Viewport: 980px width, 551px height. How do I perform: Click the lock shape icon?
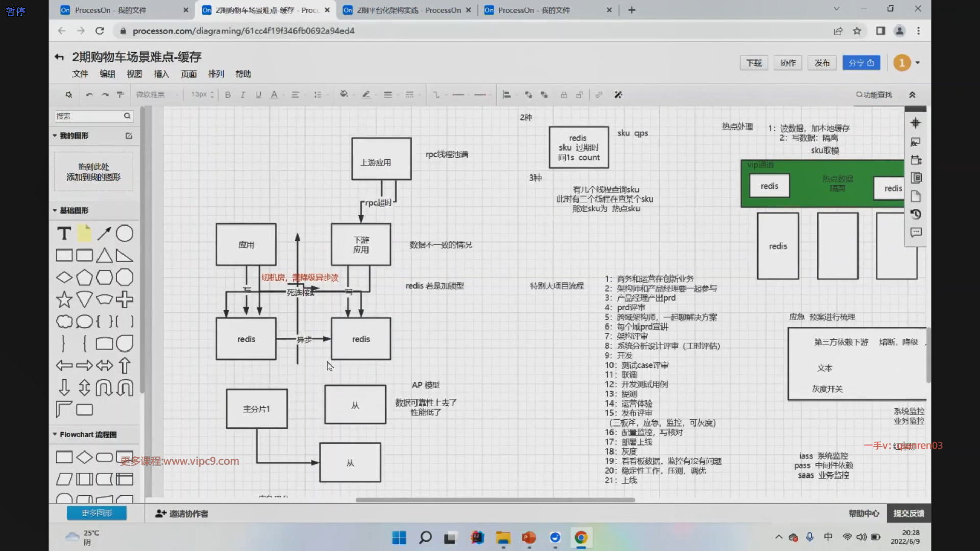click(x=563, y=95)
